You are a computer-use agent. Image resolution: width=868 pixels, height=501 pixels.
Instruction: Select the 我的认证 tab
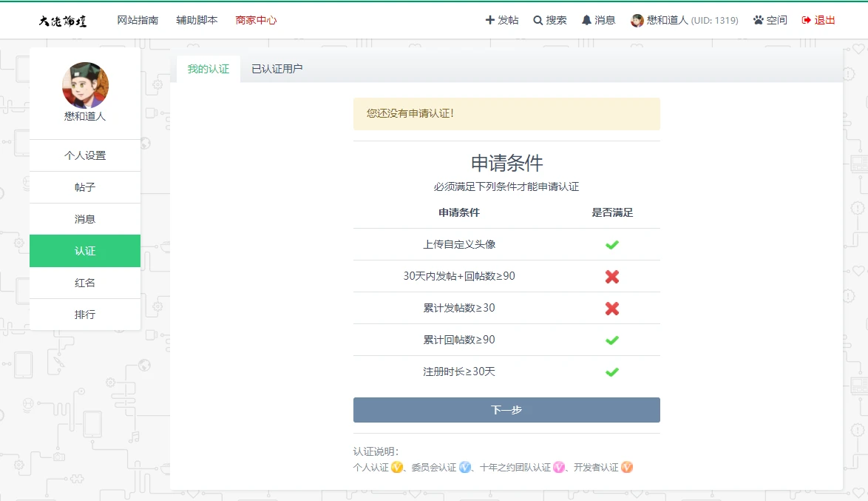click(x=208, y=69)
